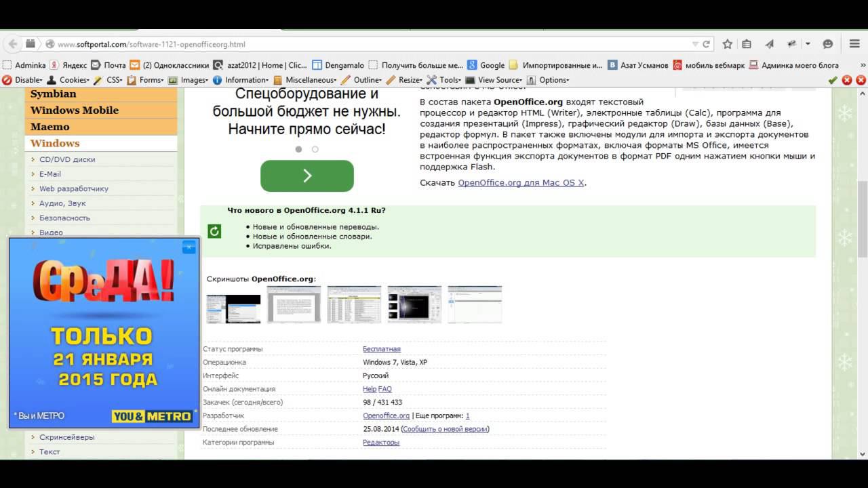Expand the addon dropdown arrow next to satellite icon

click(x=808, y=44)
